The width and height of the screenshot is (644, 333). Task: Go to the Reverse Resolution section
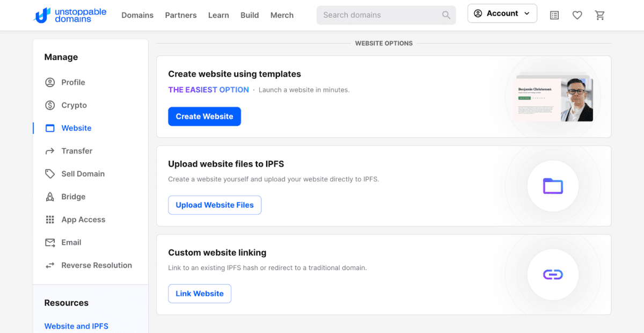click(97, 265)
